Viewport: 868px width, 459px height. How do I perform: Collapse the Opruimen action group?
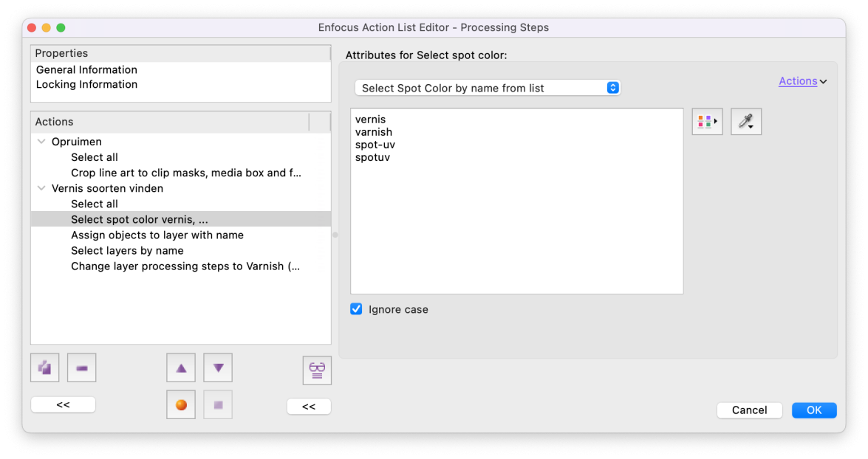(x=41, y=142)
